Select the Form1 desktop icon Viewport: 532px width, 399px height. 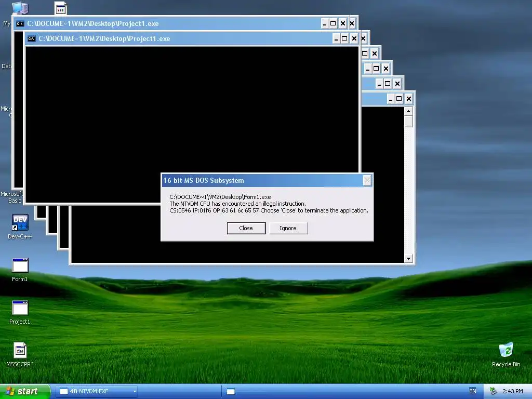[x=20, y=270]
